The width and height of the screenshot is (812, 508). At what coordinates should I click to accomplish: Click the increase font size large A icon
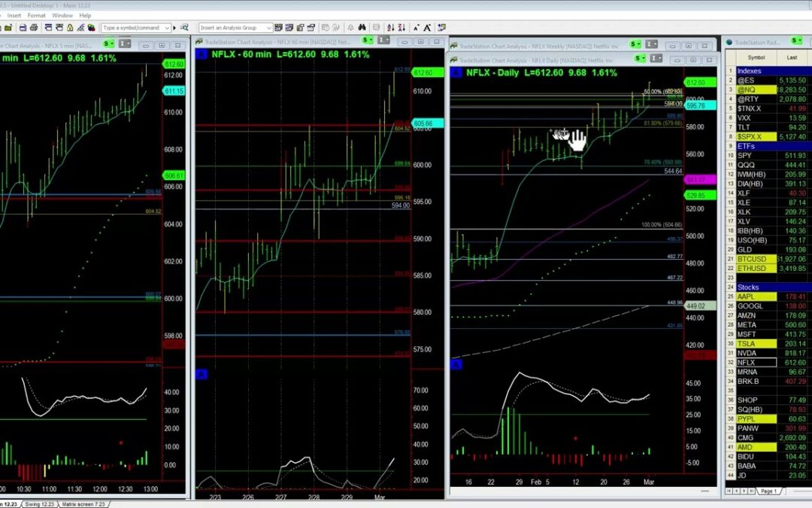(427, 28)
